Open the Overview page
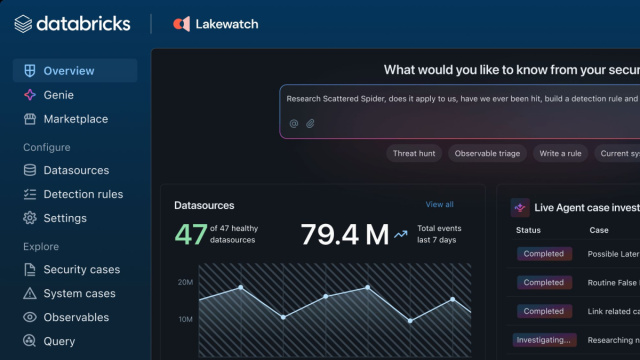The image size is (640, 360). click(75, 71)
